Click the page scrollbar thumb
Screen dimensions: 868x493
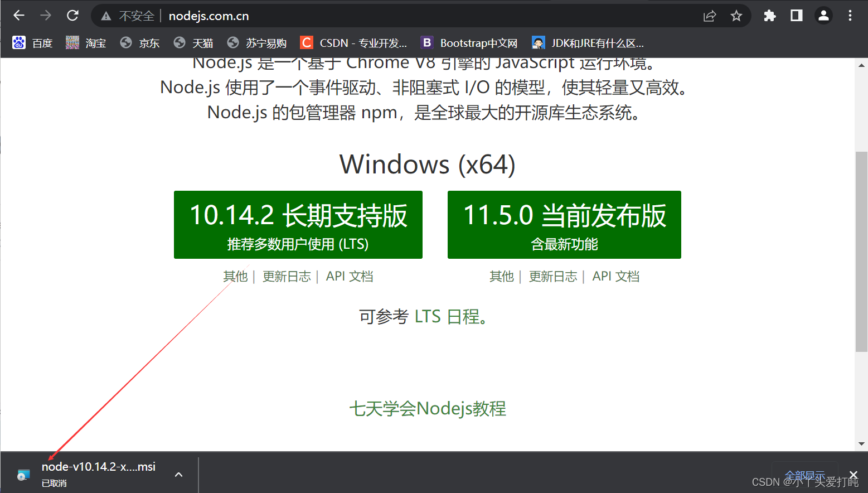[x=861, y=252]
